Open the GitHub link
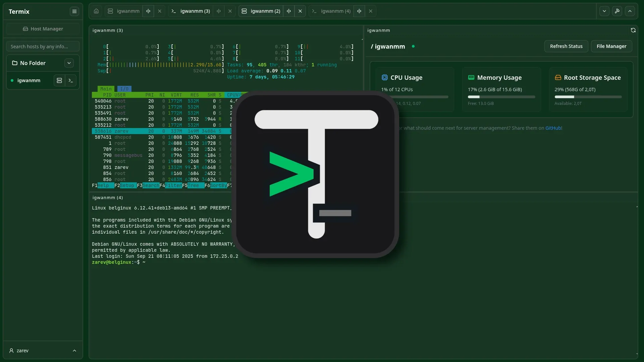644x362 pixels. coord(553,128)
